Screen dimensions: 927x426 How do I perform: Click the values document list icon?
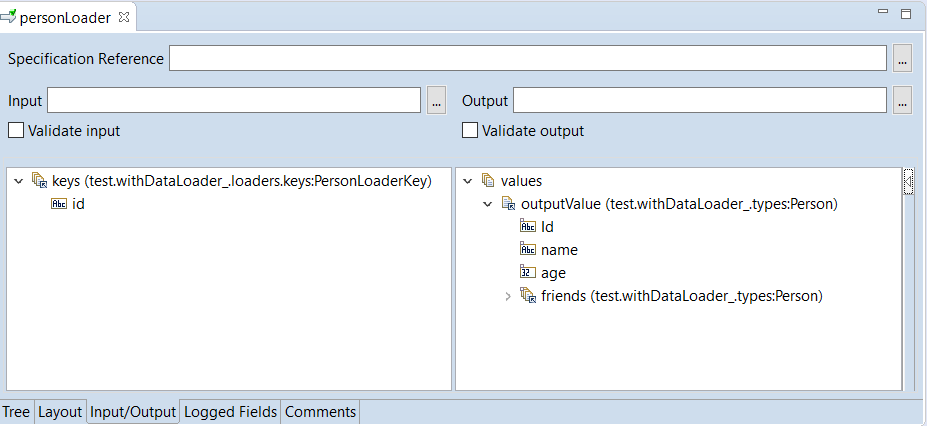[489, 181]
